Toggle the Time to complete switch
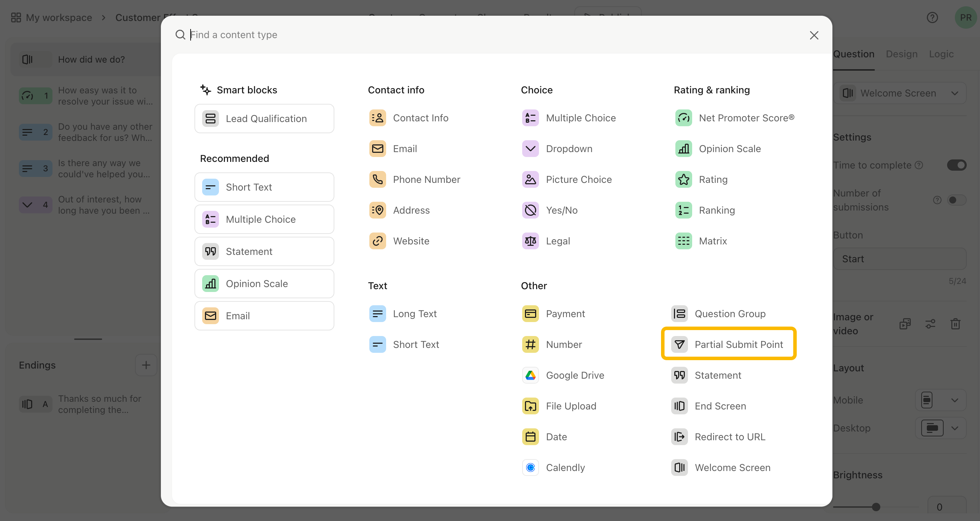The height and width of the screenshot is (521, 980). (x=957, y=165)
